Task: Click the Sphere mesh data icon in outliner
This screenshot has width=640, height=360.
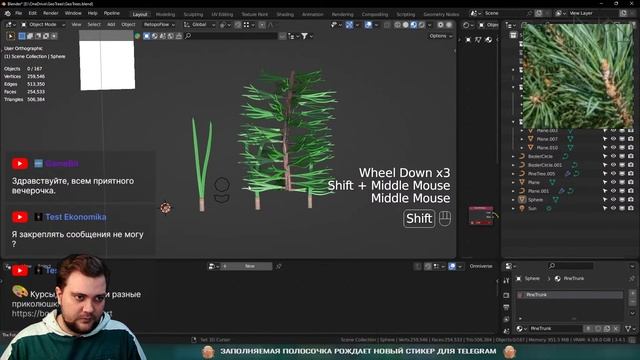Action: [x=556, y=200]
